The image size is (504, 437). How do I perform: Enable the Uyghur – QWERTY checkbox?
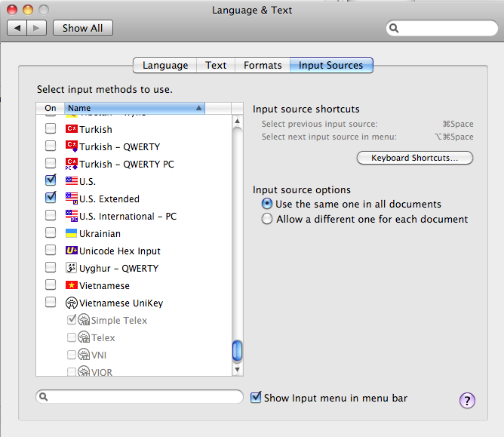pyautogui.click(x=51, y=267)
